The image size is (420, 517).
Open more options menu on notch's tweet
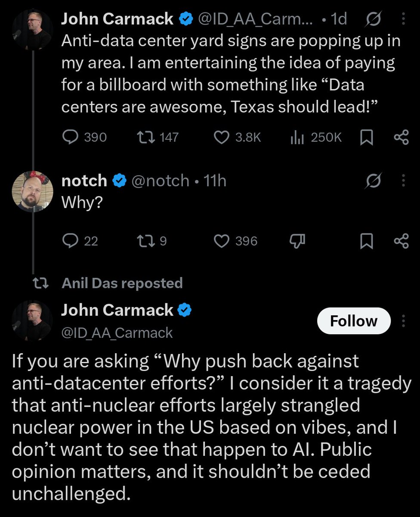tap(403, 181)
